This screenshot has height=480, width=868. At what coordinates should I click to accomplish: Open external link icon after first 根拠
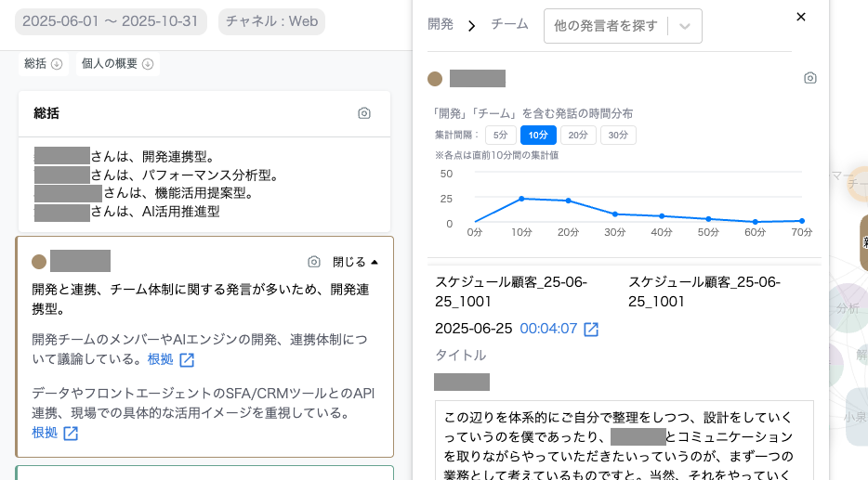187,359
